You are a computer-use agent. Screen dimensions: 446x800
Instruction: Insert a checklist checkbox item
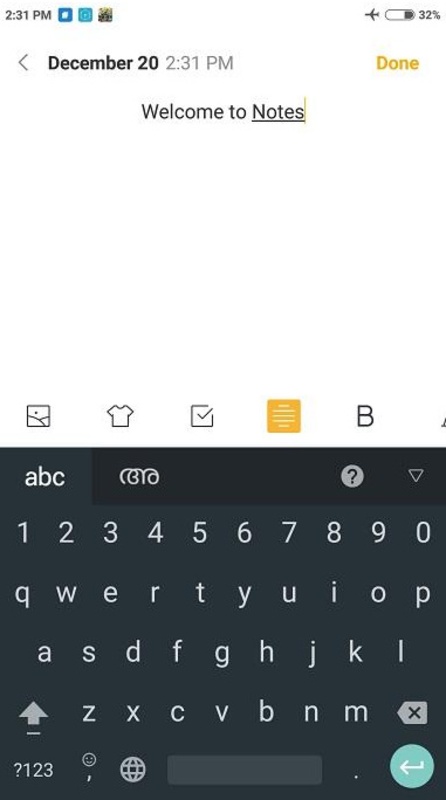(x=202, y=416)
